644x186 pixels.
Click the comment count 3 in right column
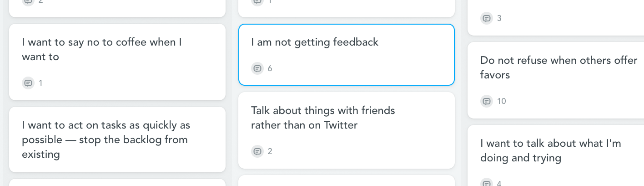[x=499, y=18]
